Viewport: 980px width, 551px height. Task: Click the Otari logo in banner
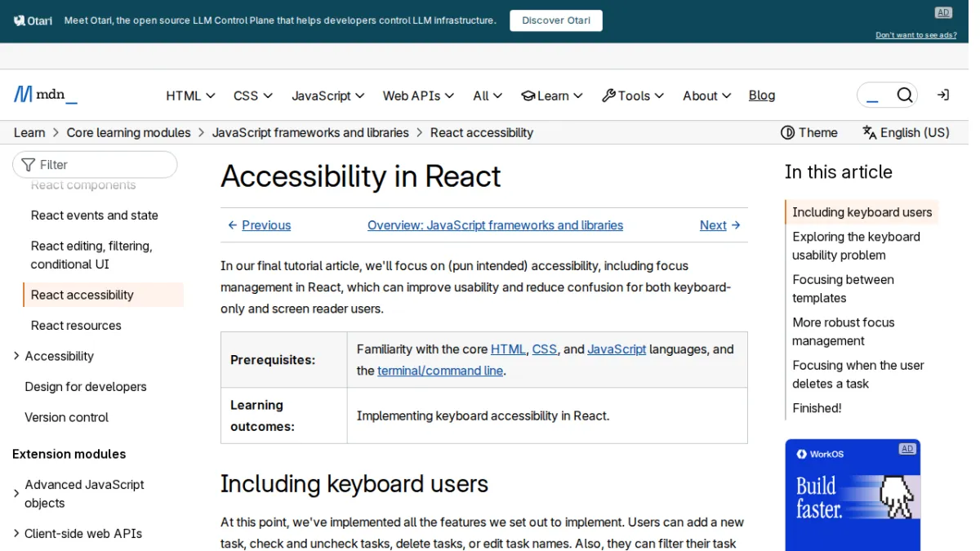pos(33,20)
